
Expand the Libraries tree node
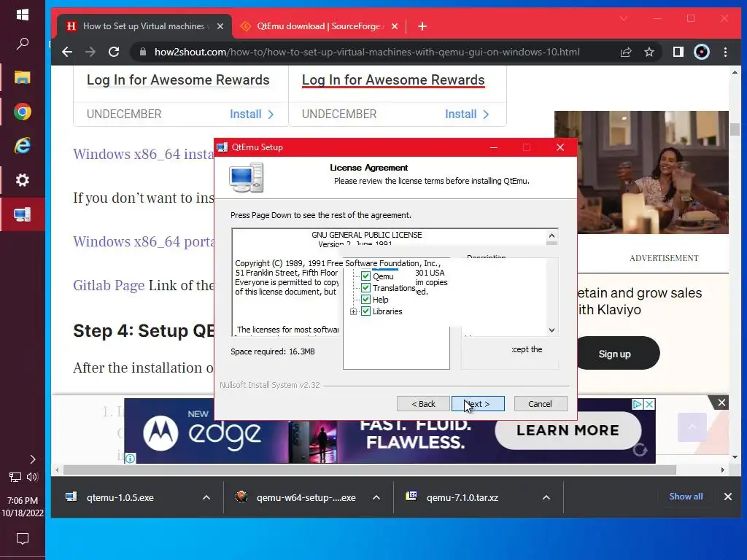[x=354, y=312]
